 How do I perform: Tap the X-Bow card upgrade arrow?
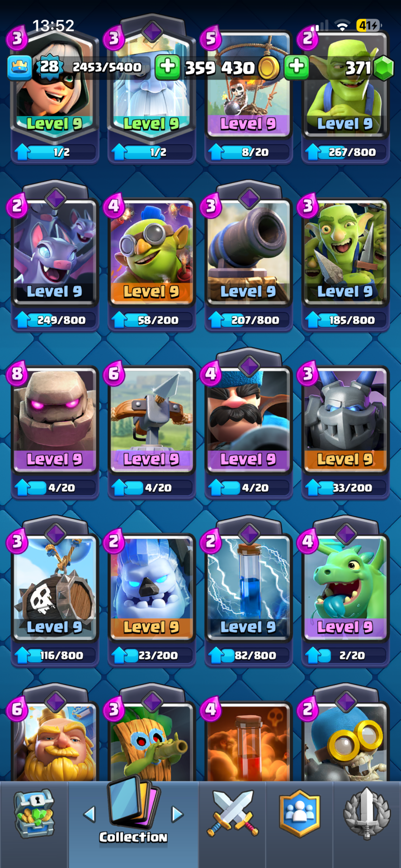pos(119,488)
